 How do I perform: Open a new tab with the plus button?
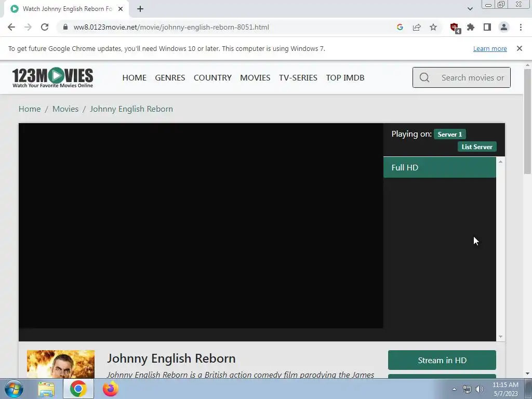[x=140, y=9]
